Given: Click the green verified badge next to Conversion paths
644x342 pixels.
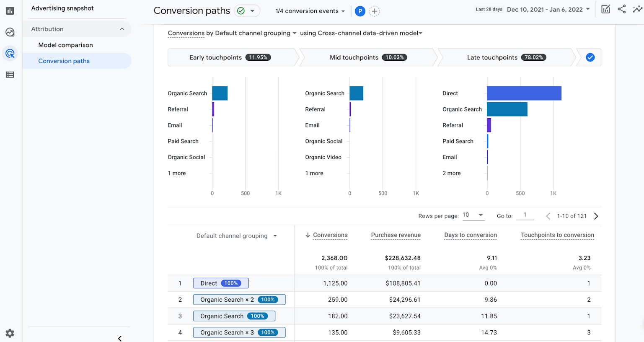Looking at the screenshot, I should [x=242, y=11].
